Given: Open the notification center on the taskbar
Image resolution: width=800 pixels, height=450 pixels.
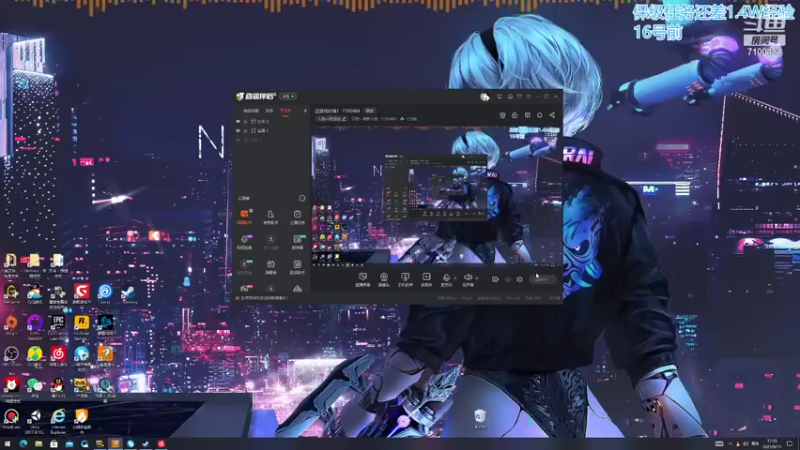Looking at the screenshot, I should point(790,444).
